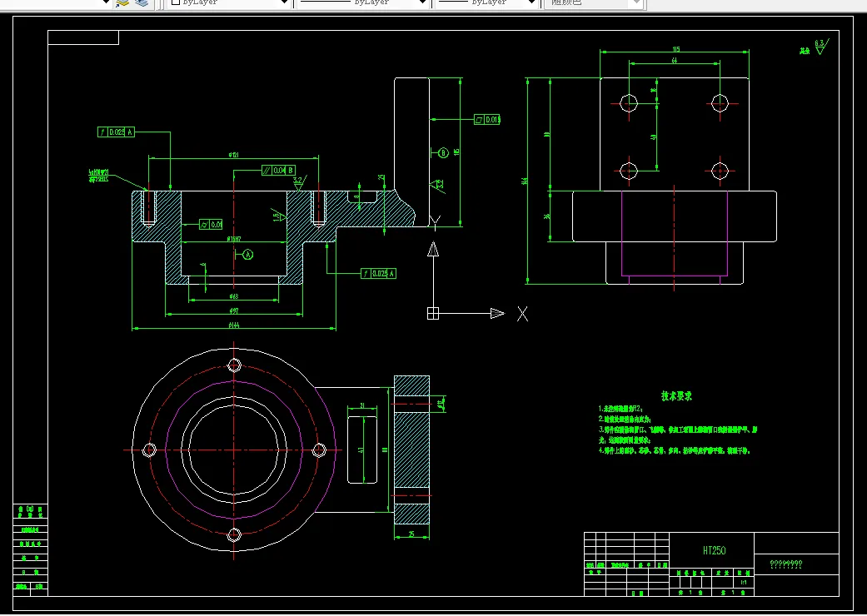Select the threaded hole leader note

98,176
